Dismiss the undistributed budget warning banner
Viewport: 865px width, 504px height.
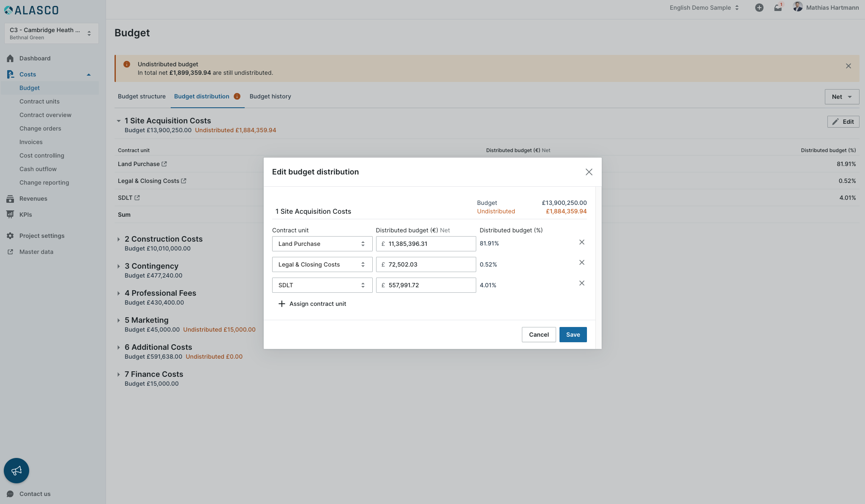[848, 66]
